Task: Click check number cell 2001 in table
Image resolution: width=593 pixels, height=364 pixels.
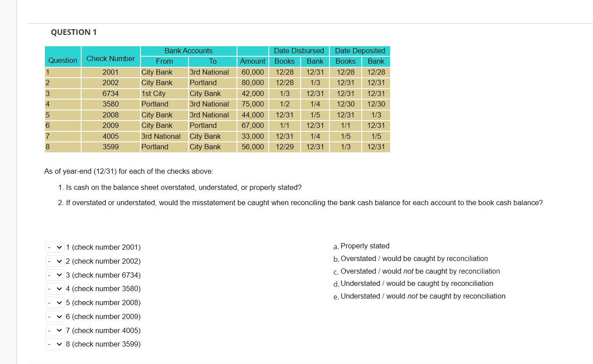Action: (x=110, y=72)
